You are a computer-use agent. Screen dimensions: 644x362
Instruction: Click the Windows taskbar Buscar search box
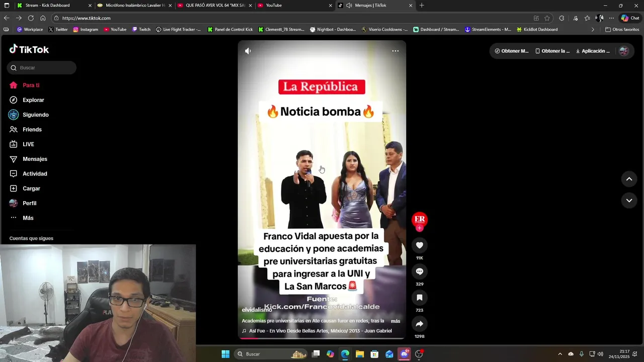click(x=271, y=354)
